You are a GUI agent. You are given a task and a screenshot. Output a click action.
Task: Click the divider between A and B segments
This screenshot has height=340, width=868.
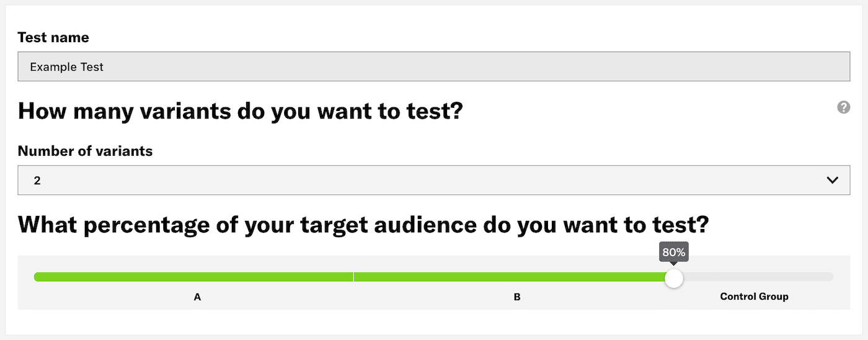pyautogui.click(x=353, y=277)
